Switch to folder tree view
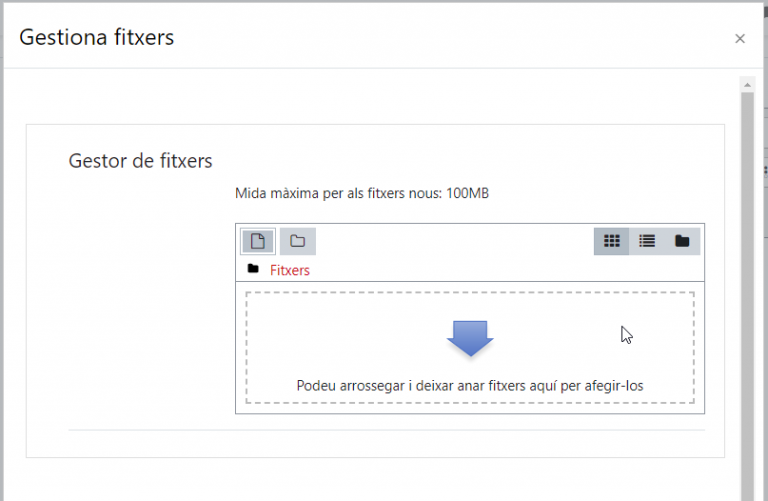Screen dimensions: 768x501 (x=682, y=241)
